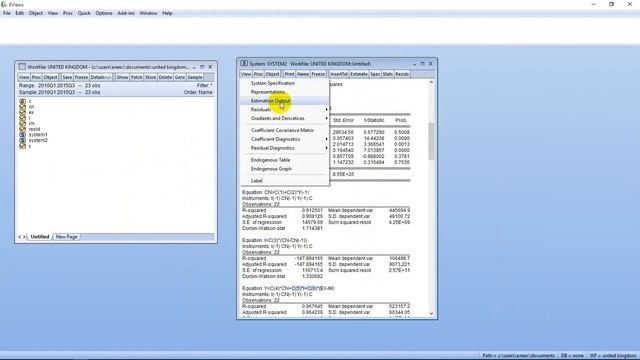Click the page navigation arrows beside Untitled tab

(x=22, y=237)
